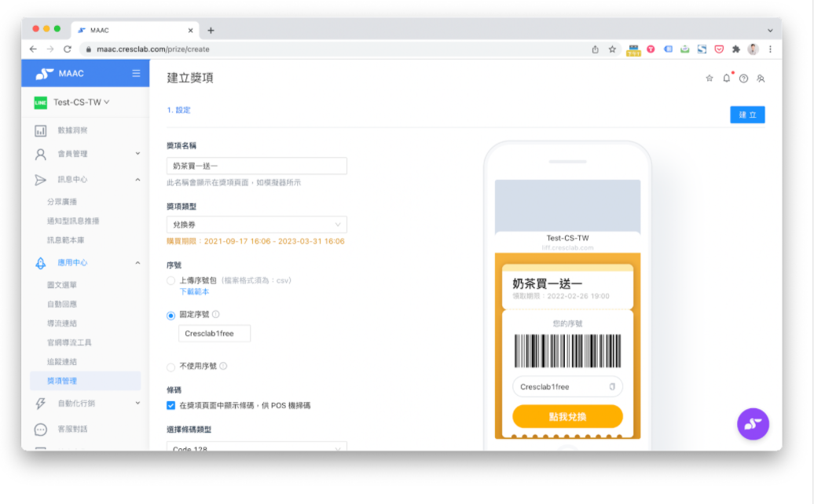Uncheck the 在獎項頁面中顯示條碼 checkbox
The image size is (814, 504).
(170, 406)
